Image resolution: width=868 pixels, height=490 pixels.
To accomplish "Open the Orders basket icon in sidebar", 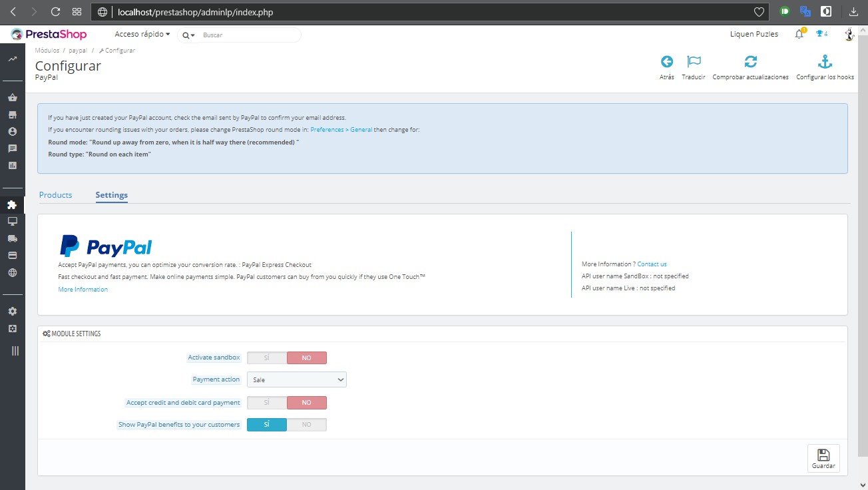I will (x=12, y=97).
